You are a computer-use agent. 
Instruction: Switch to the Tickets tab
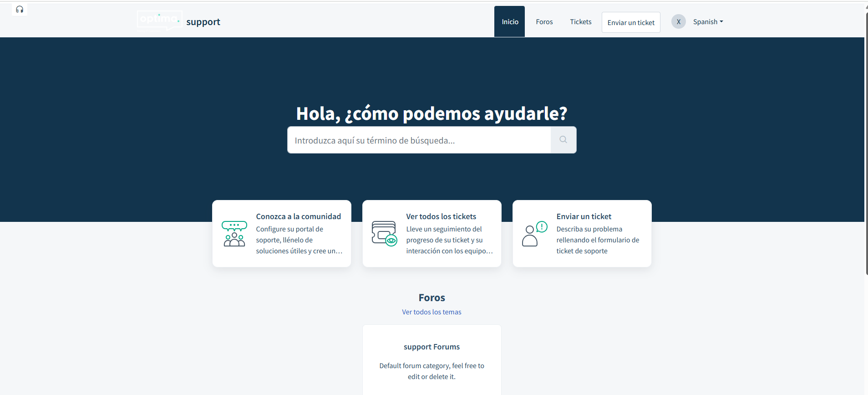tap(580, 22)
